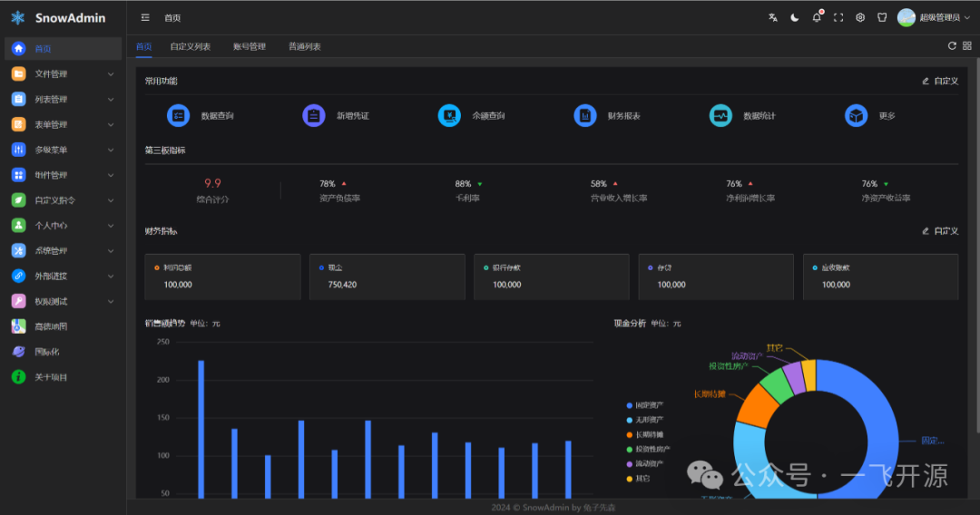The height and width of the screenshot is (515, 980).
Task: Switch to the 账号管理 tab
Action: [x=250, y=46]
